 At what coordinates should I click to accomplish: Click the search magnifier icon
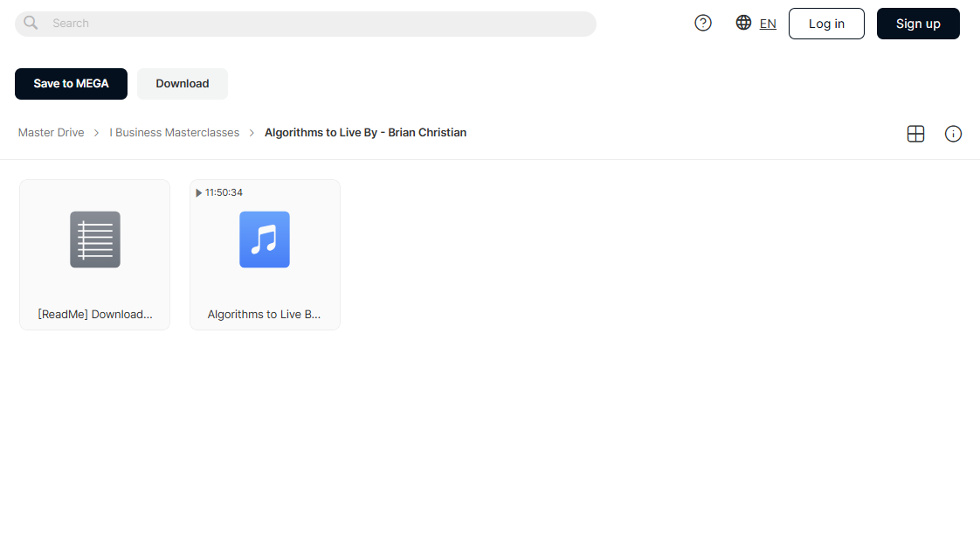tap(31, 23)
